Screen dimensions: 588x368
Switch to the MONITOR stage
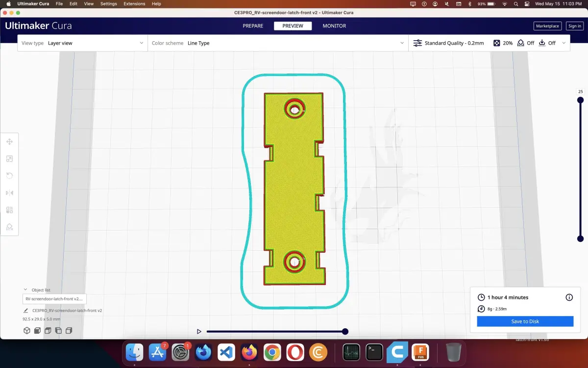(334, 26)
